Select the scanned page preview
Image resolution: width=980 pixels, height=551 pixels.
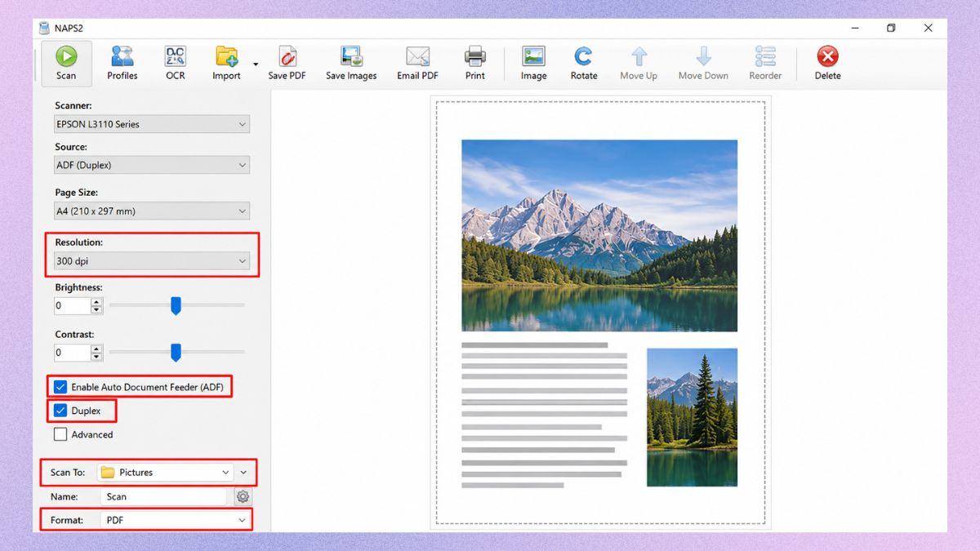(x=600, y=313)
